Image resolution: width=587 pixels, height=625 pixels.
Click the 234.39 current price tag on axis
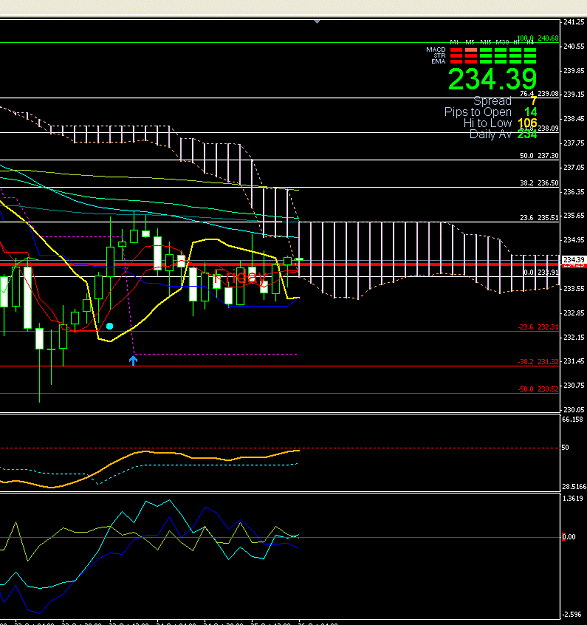coord(573,260)
